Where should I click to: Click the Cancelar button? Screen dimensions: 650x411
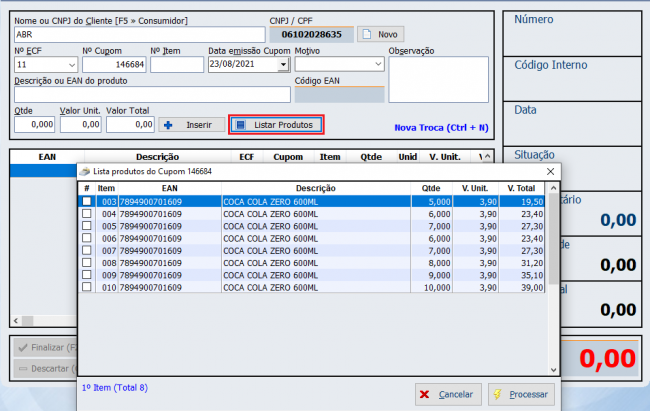[448, 394]
